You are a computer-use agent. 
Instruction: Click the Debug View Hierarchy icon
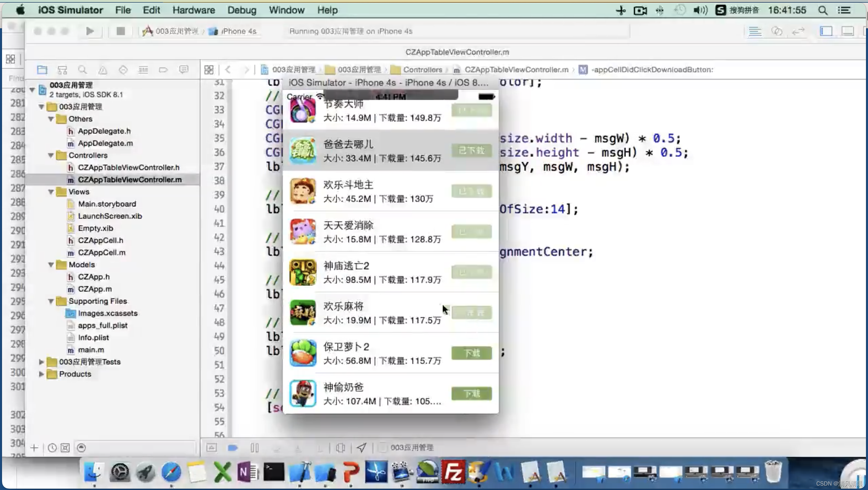tap(341, 448)
